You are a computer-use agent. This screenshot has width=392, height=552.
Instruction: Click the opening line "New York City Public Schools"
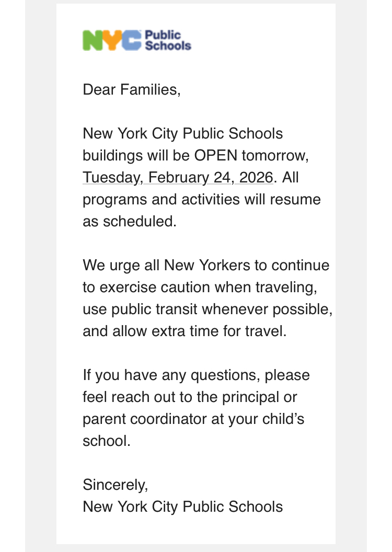click(182, 134)
